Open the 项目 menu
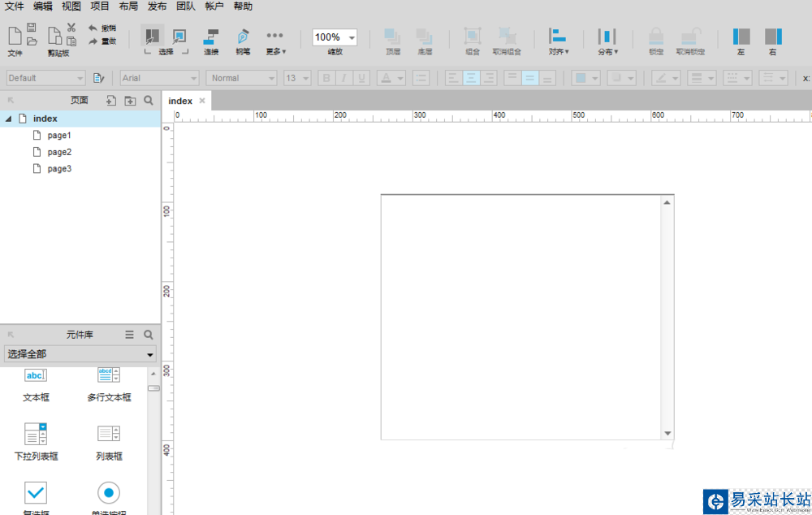 point(100,6)
